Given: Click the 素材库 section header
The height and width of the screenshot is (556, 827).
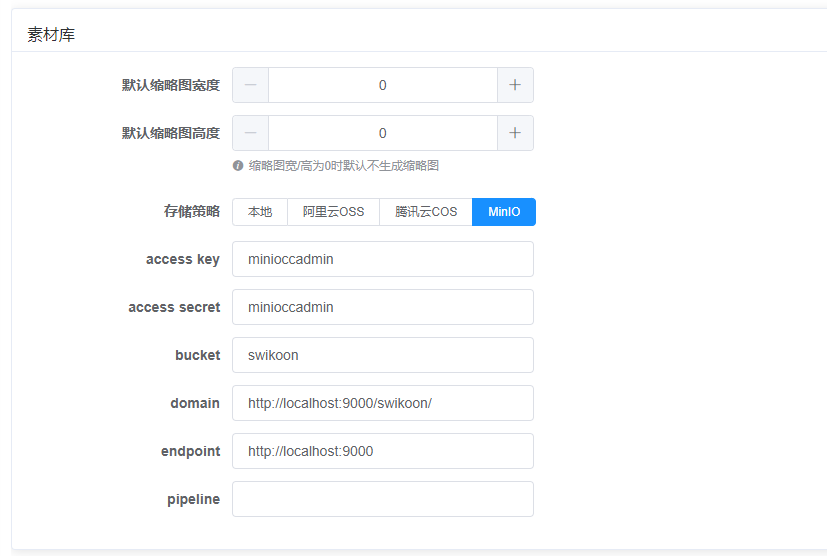Looking at the screenshot, I should pyautogui.click(x=51, y=35).
